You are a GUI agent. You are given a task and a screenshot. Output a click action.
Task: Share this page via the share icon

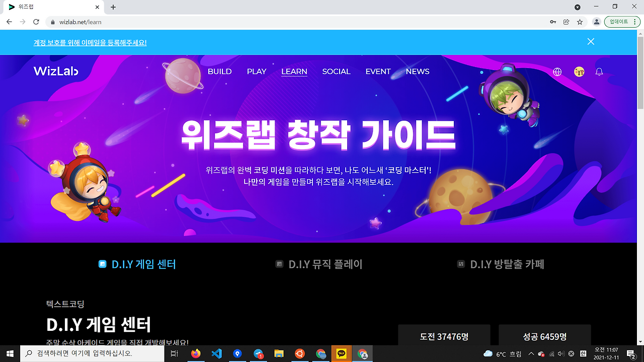[x=566, y=22]
